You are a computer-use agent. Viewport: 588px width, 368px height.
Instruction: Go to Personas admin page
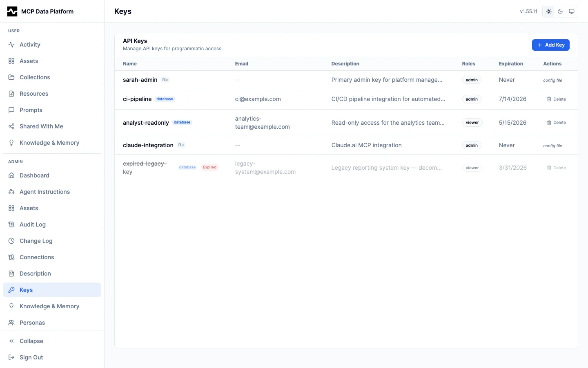32,323
